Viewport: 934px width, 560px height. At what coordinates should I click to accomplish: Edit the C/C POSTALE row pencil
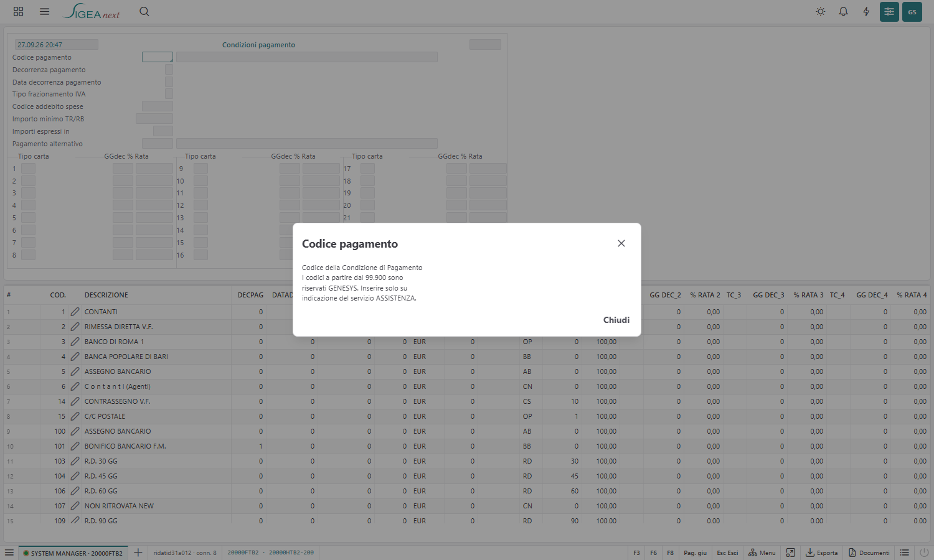(x=75, y=416)
